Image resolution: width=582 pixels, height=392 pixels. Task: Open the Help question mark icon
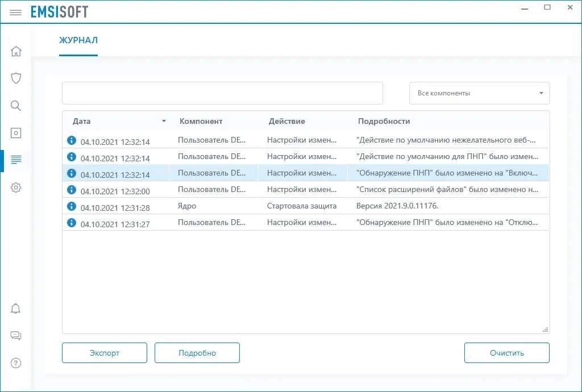click(16, 363)
